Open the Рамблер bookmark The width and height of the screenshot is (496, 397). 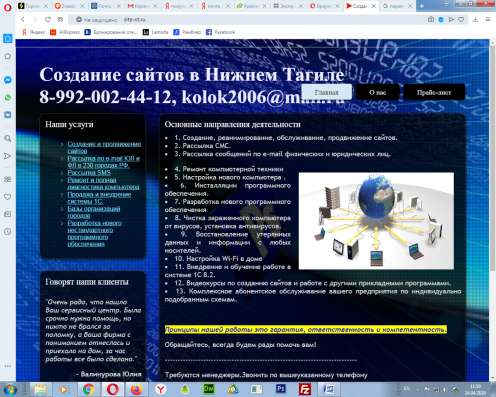pos(187,32)
